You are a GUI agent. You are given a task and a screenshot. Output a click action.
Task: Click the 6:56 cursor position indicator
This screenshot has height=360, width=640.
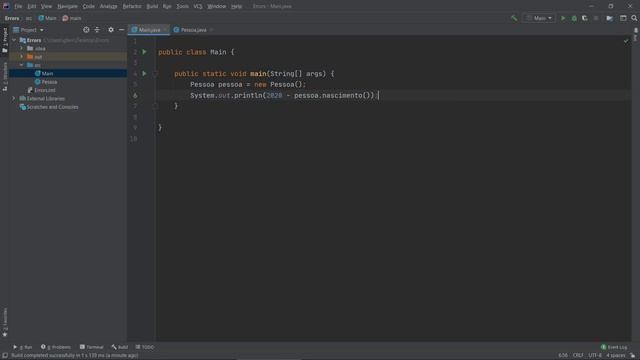pos(563,356)
